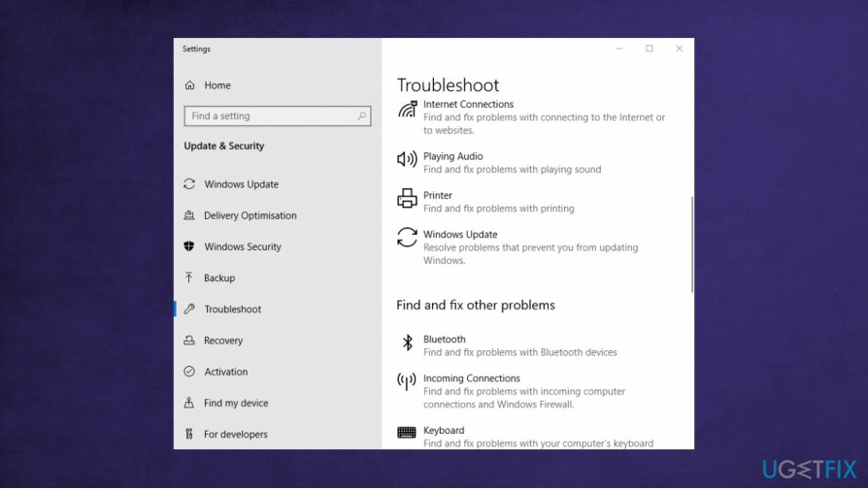
Task: Click the Windows Update troubleshooter sync icon
Action: click(x=407, y=238)
